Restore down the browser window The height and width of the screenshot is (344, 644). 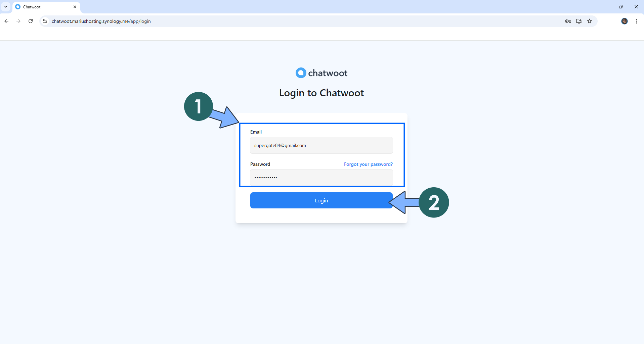[621, 7]
